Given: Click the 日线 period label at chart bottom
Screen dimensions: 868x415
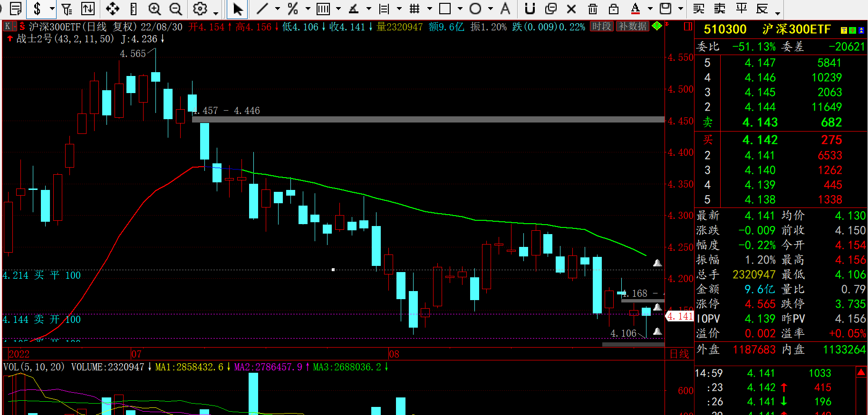Looking at the screenshot, I should [679, 354].
